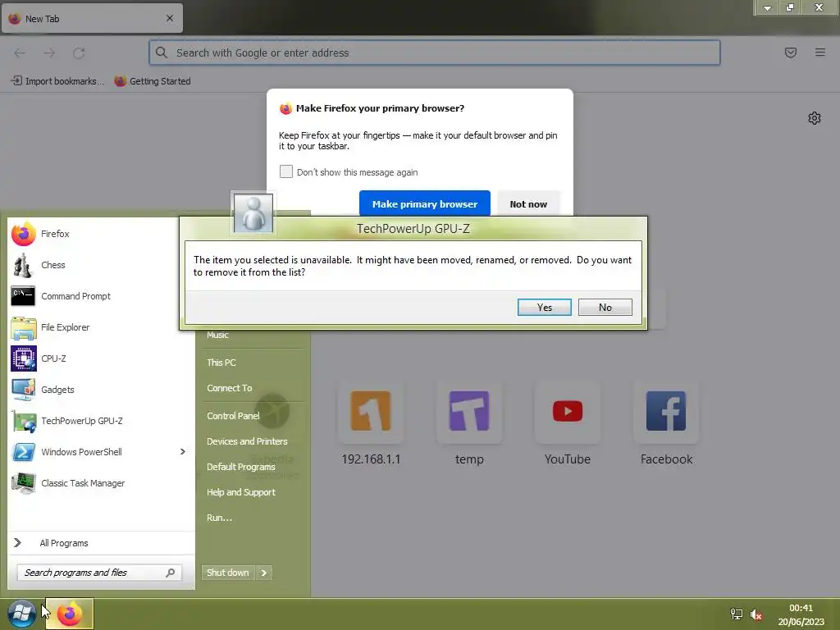Click the user account picture in the Start menu

point(253,213)
